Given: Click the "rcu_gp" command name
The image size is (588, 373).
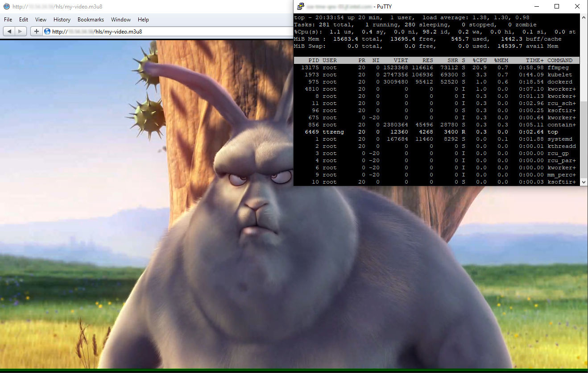Looking at the screenshot, I should (x=558, y=153).
